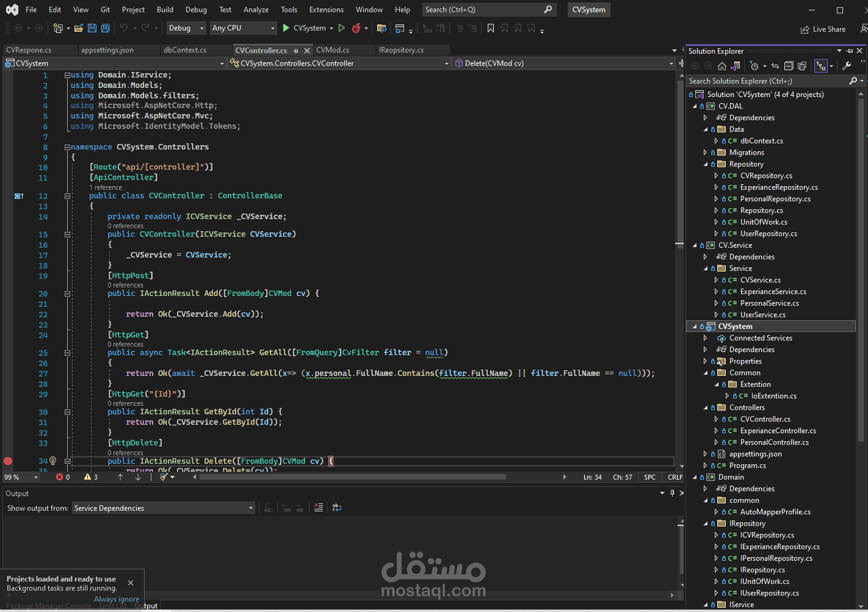Switch views icon in Solution Explorer
The height and width of the screenshot is (612, 868).
736,66
